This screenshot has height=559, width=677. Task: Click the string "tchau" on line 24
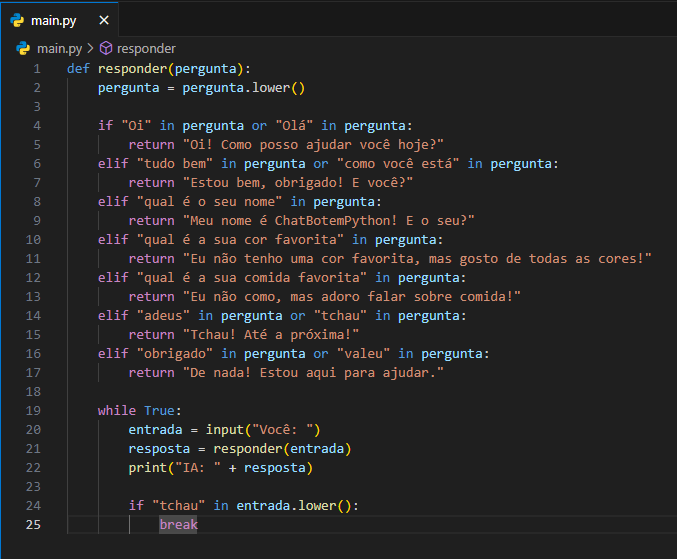[x=179, y=505]
